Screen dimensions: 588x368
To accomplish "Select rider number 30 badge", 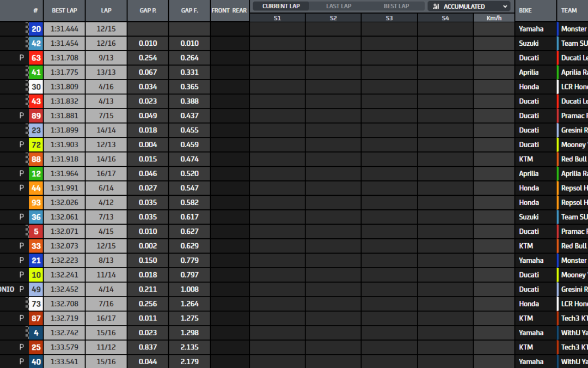I will (36, 87).
